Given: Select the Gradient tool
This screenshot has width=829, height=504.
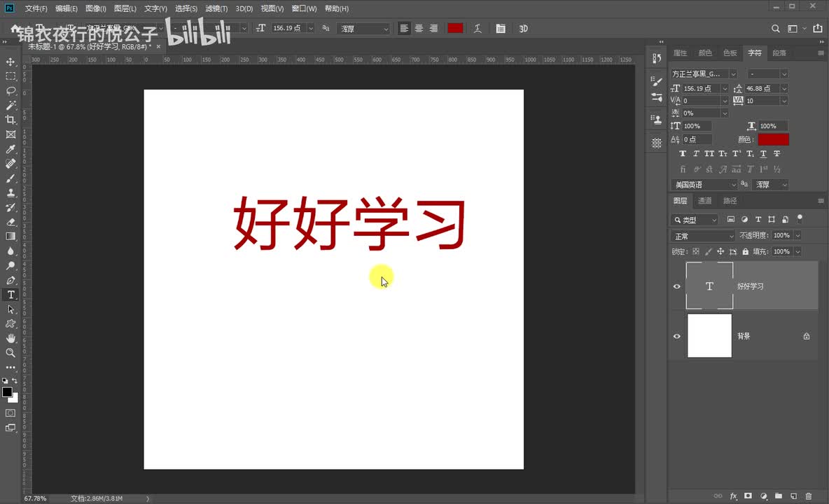Looking at the screenshot, I should [11, 237].
